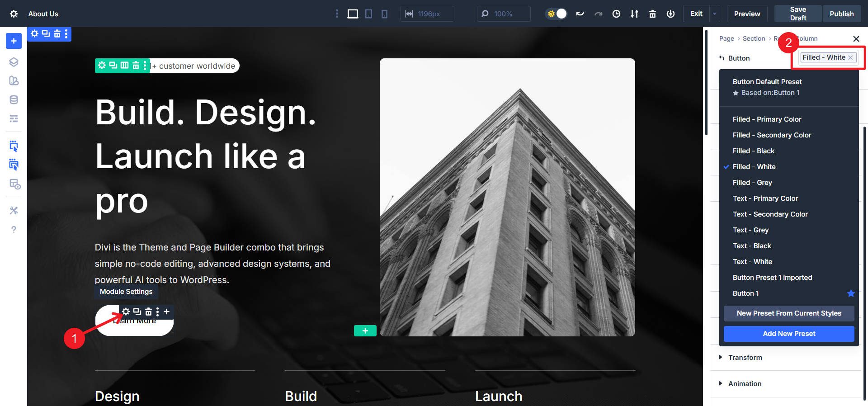Open more options dots on green row toolbar

point(145,66)
